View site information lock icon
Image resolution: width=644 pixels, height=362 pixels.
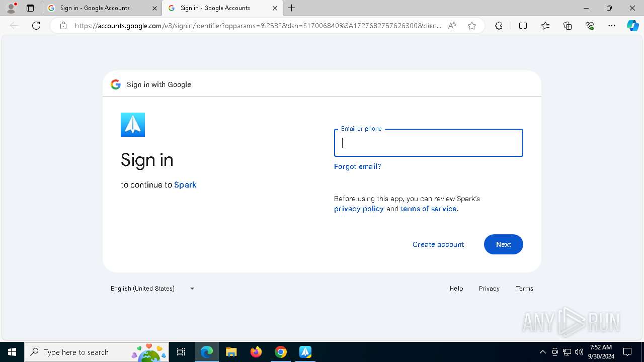pos(63,26)
